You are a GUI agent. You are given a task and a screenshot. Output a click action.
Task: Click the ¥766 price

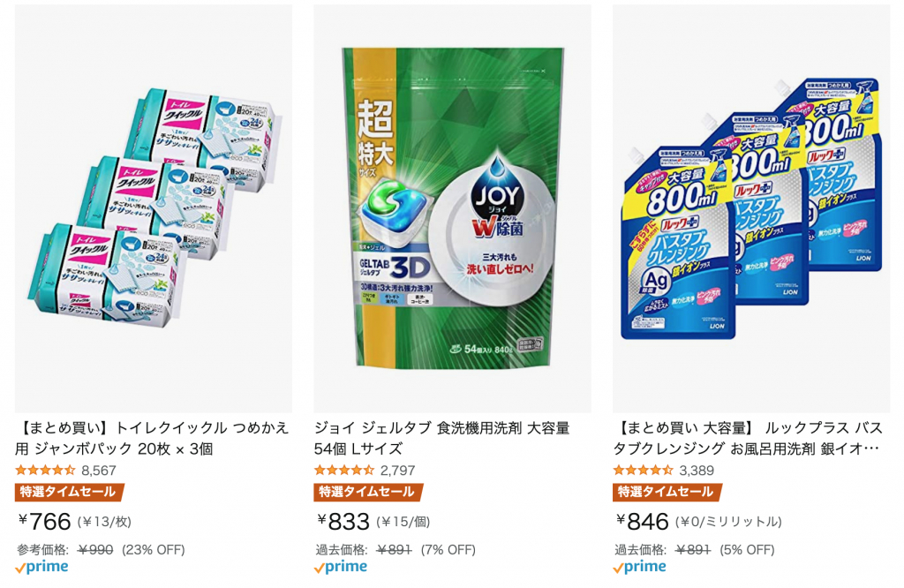pos(45,522)
